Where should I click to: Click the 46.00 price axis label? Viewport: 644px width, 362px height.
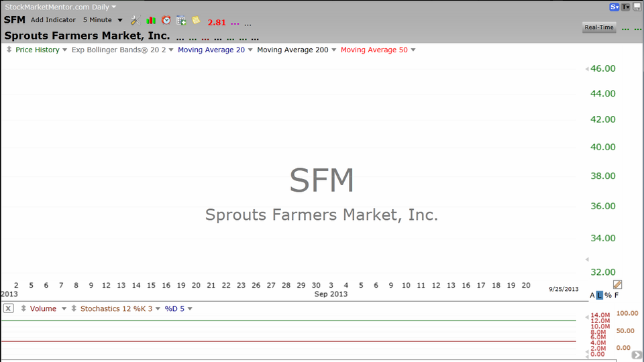tap(603, 68)
